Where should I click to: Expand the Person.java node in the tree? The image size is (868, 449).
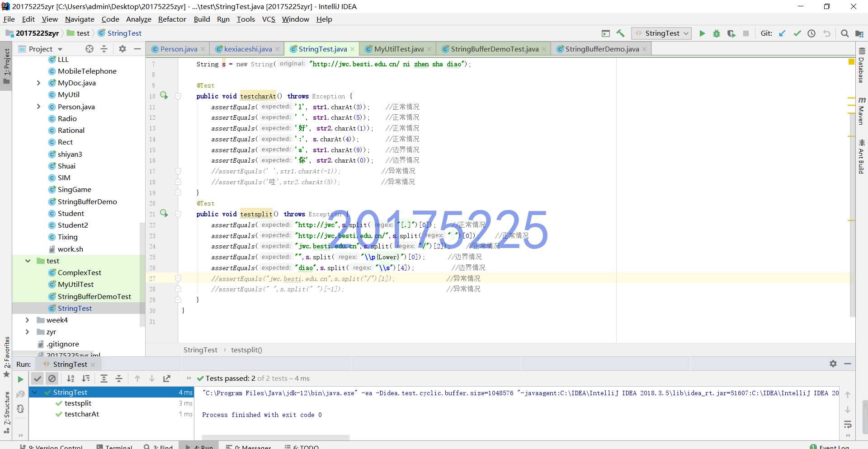click(38, 107)
